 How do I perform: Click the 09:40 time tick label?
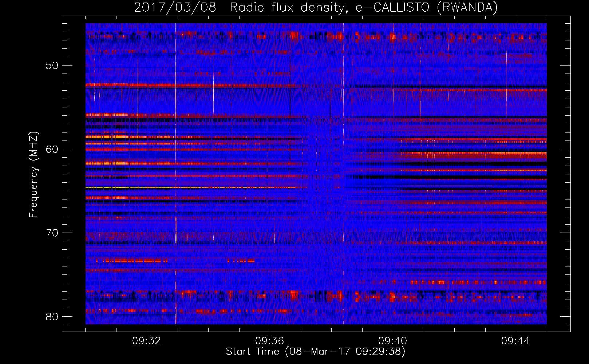coord(393,341)
